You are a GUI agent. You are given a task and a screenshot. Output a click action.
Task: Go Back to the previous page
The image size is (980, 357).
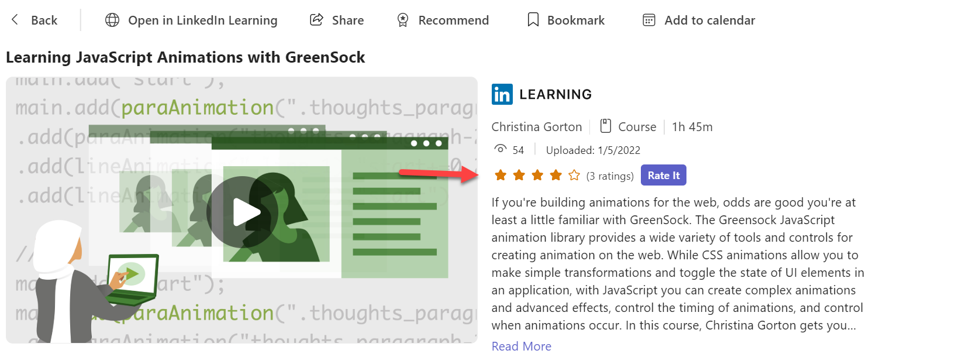34,20
